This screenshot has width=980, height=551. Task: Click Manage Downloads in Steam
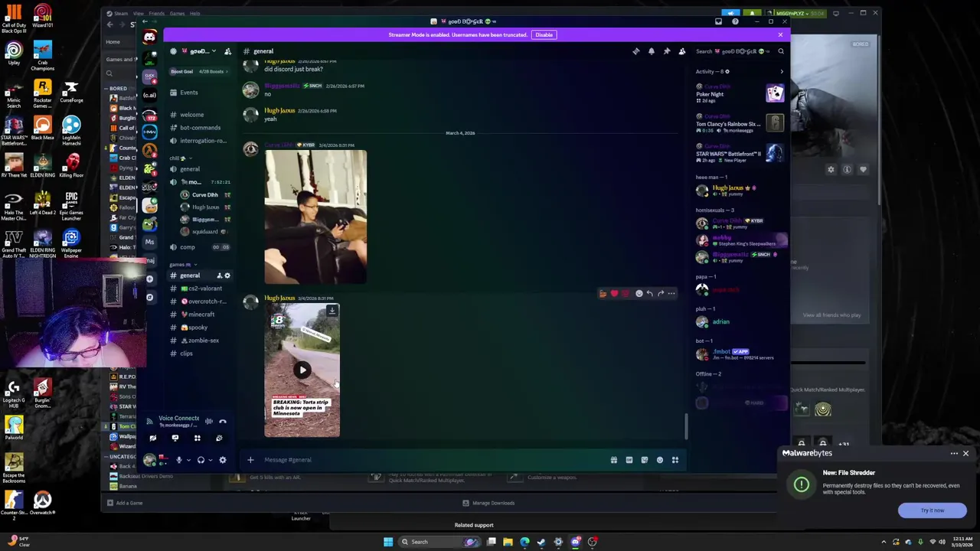pyautogui.click(x=488, y=503)
